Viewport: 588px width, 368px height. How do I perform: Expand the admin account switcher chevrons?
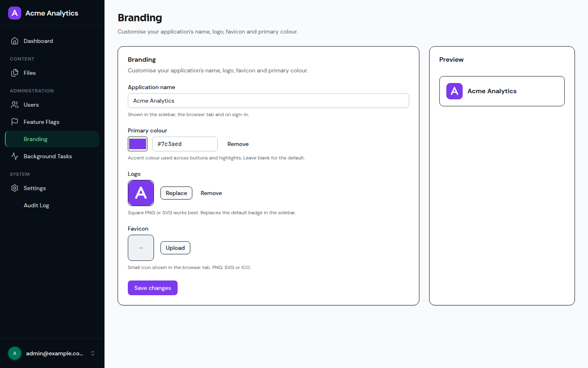tap(93, 353)
